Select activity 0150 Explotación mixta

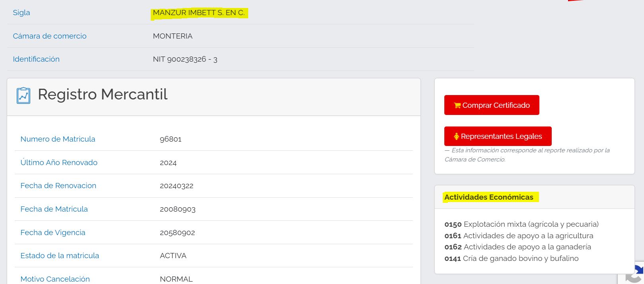(521, 224)
